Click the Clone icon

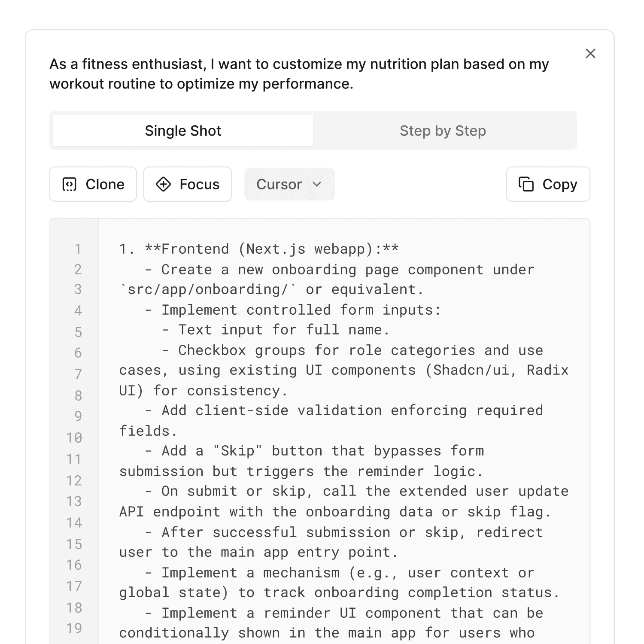click(x=70, y=184)
